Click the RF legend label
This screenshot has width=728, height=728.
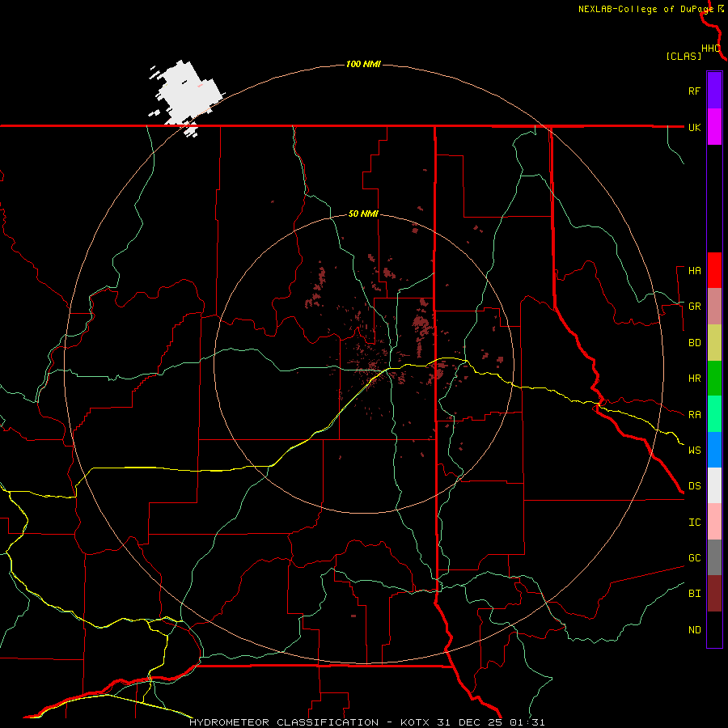[694, 91]
